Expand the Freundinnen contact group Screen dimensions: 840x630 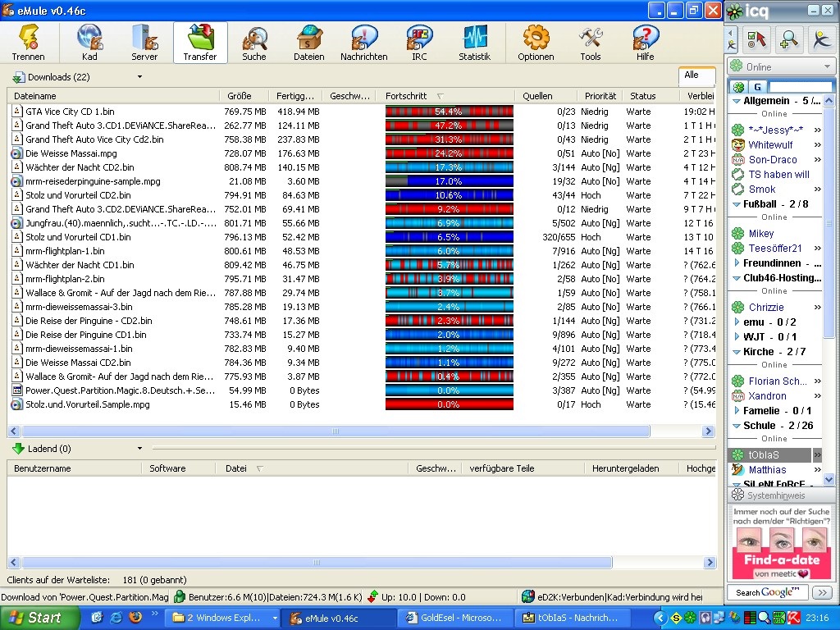[x=736, y=263]
